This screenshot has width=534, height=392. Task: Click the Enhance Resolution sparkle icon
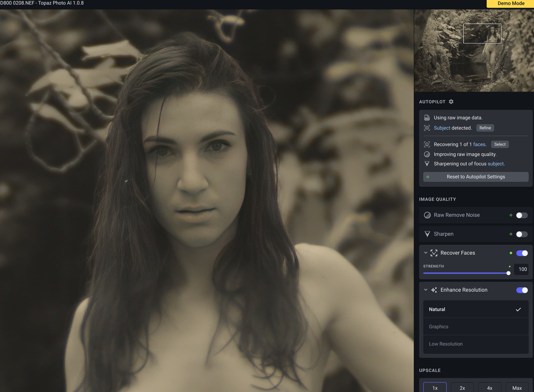pos(434,290)
